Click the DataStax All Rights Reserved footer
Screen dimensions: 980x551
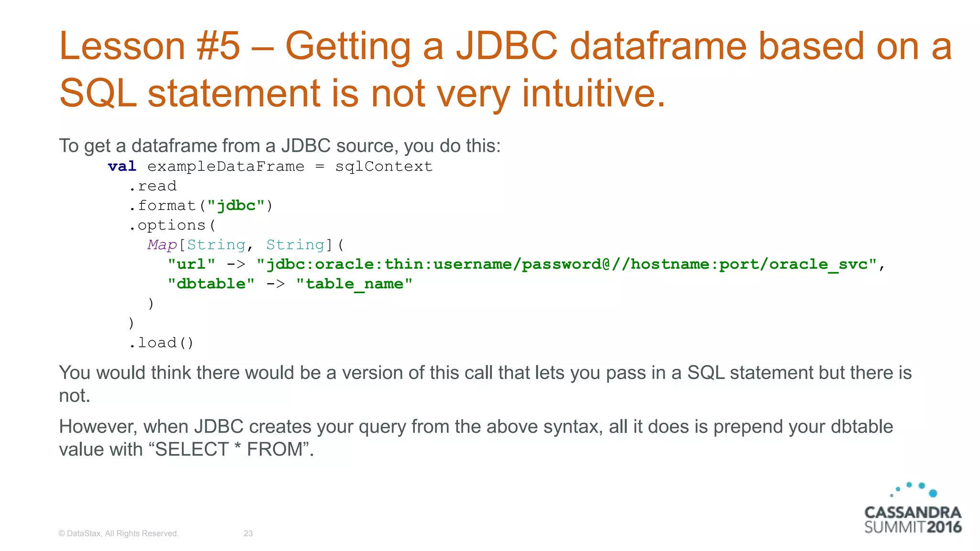(118, 533)
